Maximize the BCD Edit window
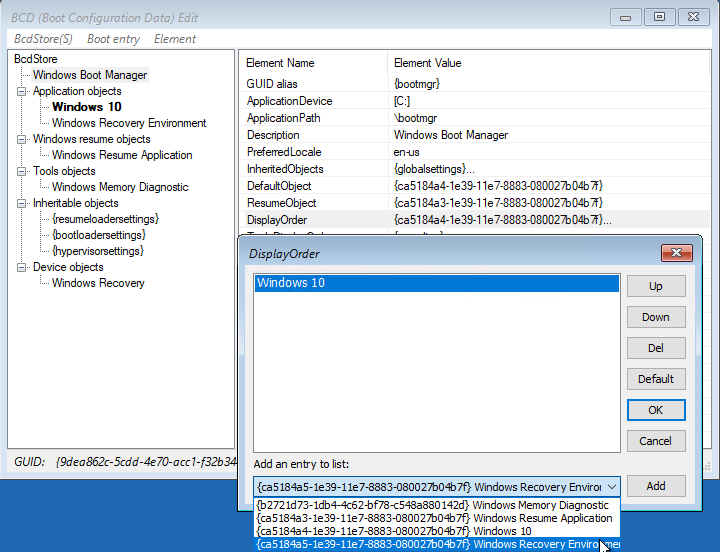The height and width of the screenshot is (552, 720). [x=659, y=17]
